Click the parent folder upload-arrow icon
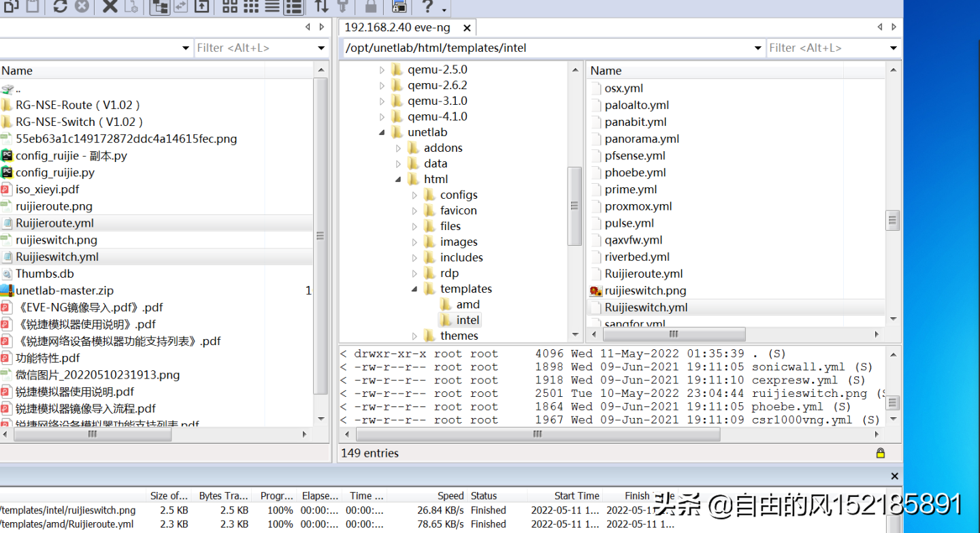980x533 pixels. [x=201, y=6]
